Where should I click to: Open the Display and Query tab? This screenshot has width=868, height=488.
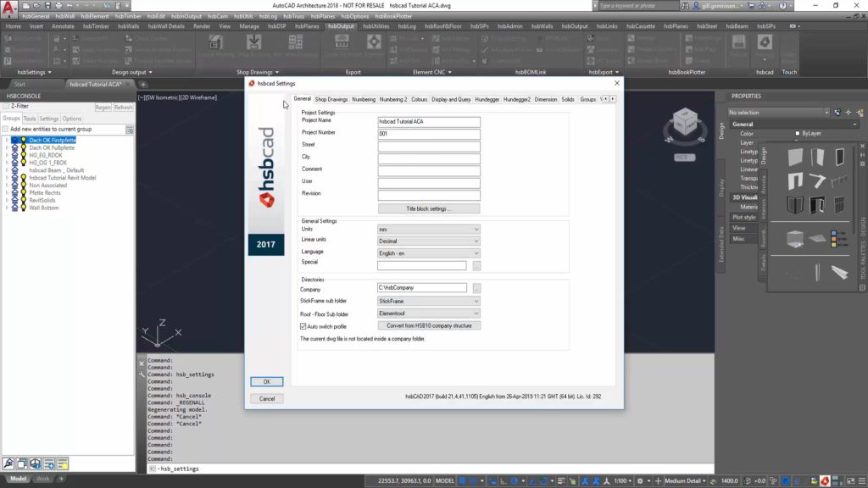tap(451, 100)
